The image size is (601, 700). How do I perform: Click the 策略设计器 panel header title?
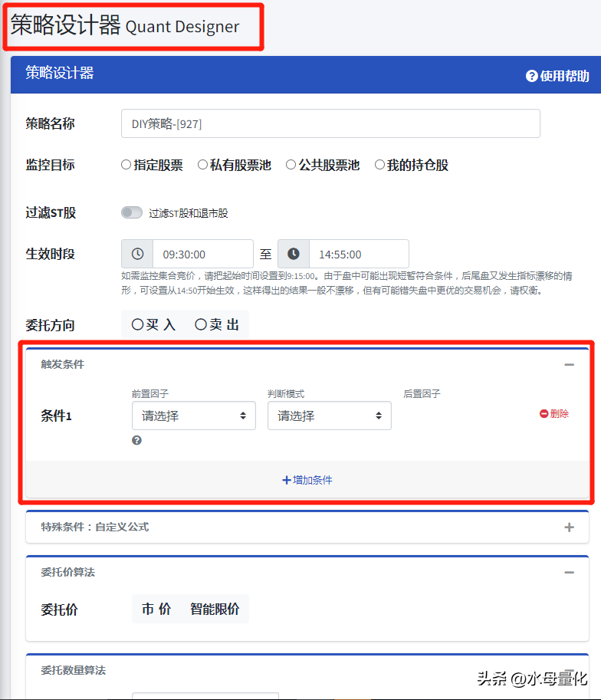click(x=59, y=73)
